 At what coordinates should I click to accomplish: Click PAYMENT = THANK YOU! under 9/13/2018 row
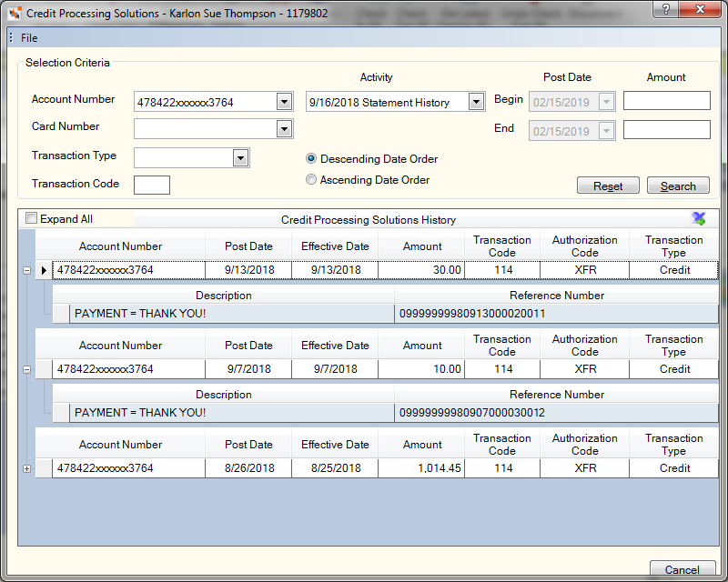232,314
